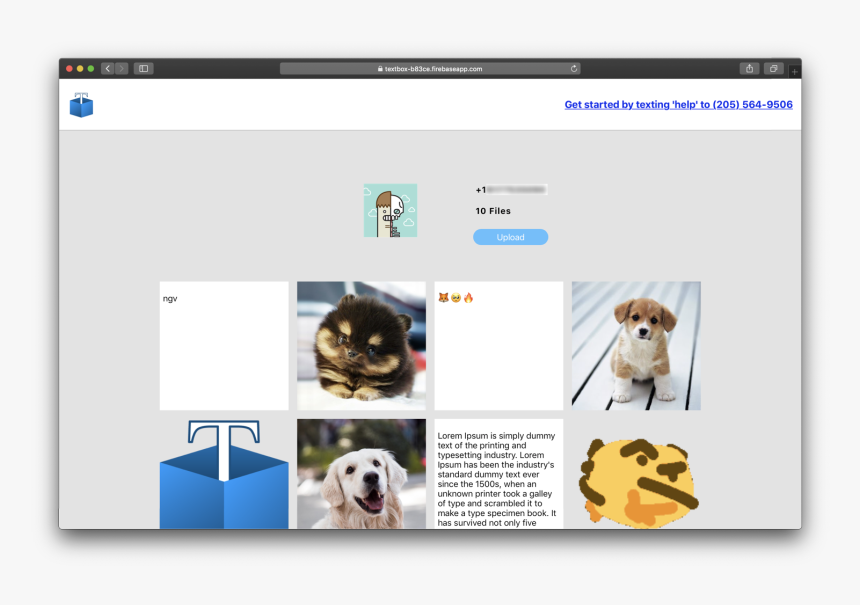This screenshot has height=605, width=860.
Task: Minimize the window with yellow button
Action: click(80, 69)
